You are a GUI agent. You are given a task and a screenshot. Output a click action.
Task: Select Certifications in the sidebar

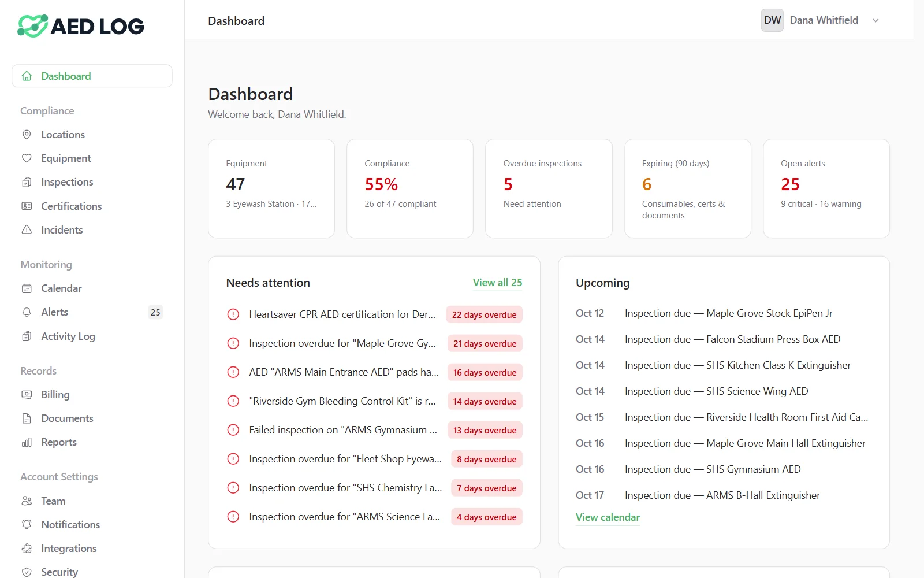coord(92,206)
